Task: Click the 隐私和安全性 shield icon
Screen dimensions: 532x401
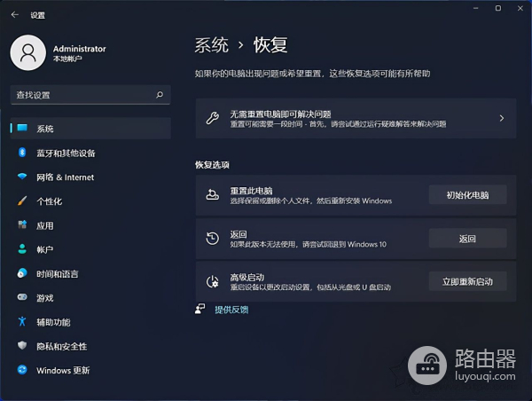Action: [x=22, y=346]
